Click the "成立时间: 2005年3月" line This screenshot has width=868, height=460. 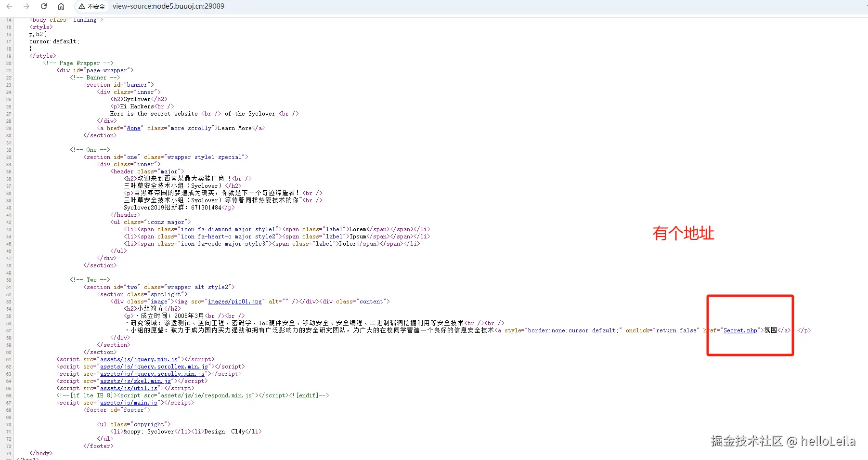point(184,316)
